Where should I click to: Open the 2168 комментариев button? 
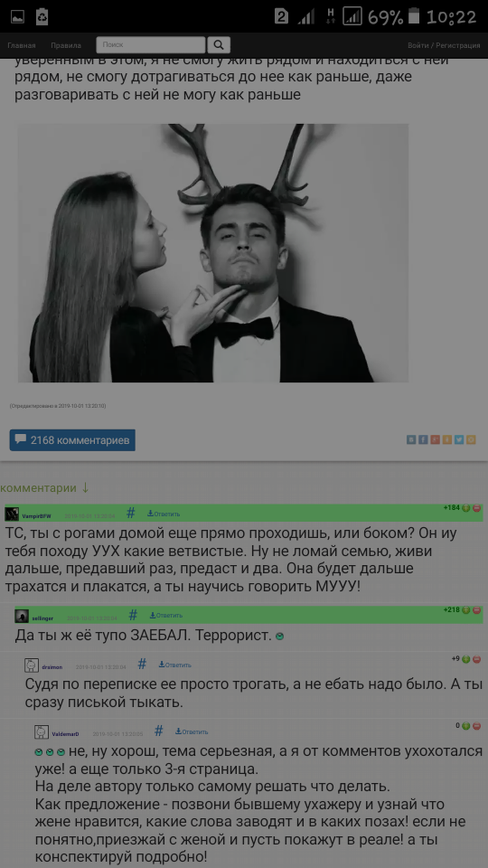click(x=72, y=440)
